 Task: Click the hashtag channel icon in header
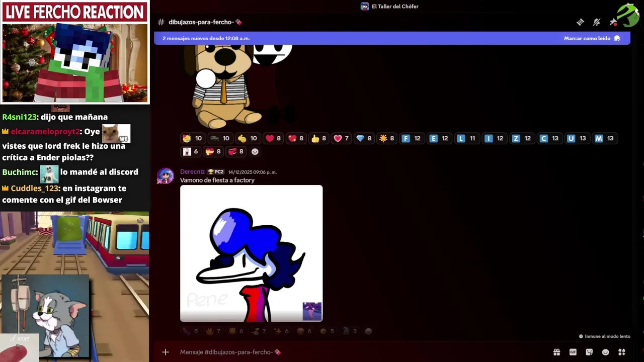161,22
